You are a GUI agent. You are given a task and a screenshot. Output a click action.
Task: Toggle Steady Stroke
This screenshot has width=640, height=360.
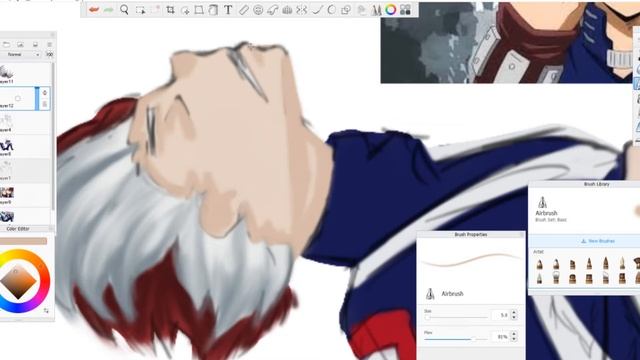coord(317,10)
